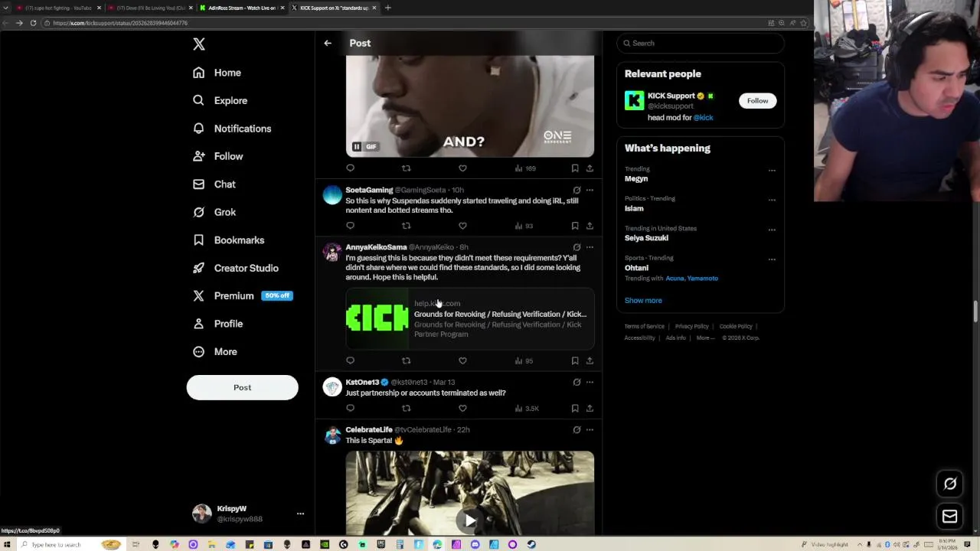Viewport: 980px width, 551px height.
Task: Open Grok from sidebar
Action: tap(214, 212)
